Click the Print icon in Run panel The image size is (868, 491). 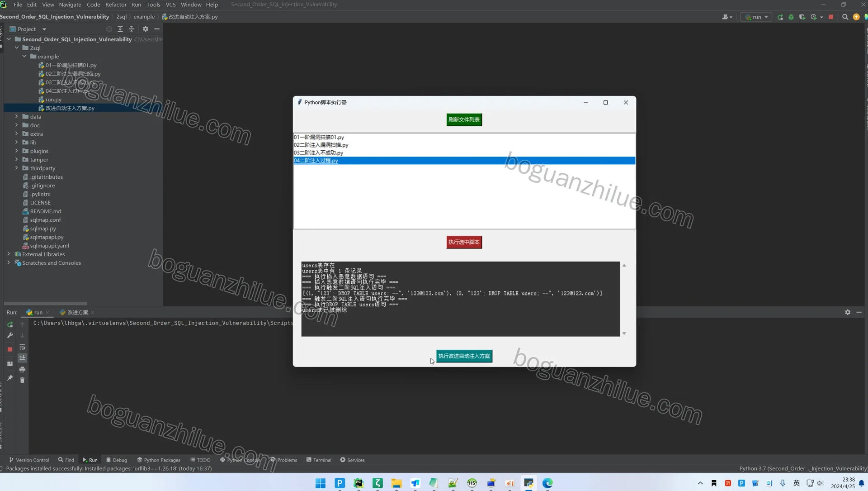point(22,369)
